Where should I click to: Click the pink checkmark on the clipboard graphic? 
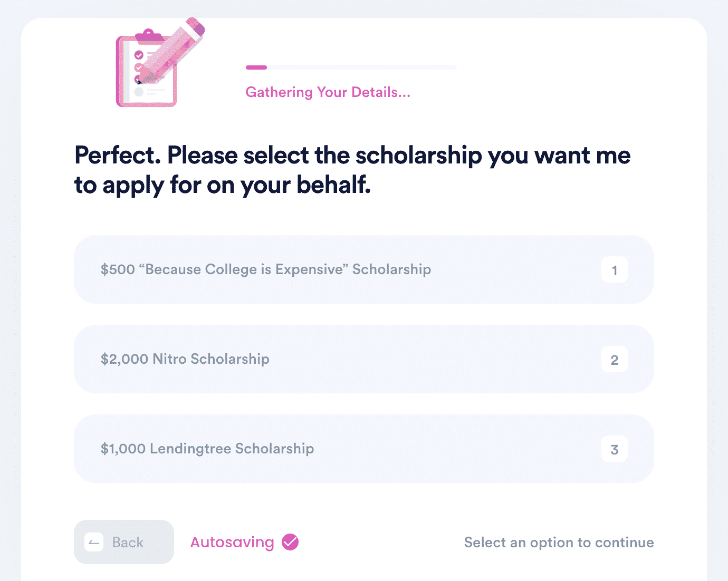pos(138,54)
